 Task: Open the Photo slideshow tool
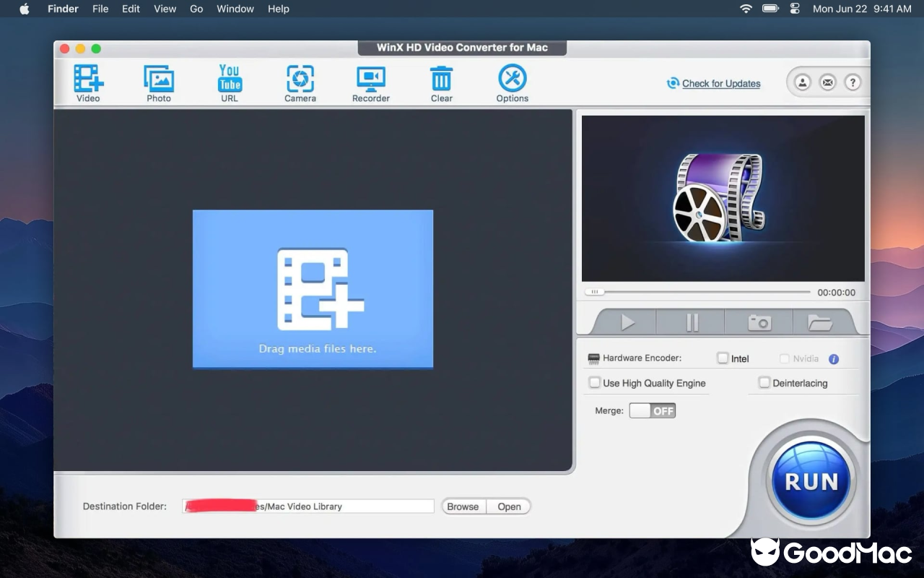tap(159, 83)
